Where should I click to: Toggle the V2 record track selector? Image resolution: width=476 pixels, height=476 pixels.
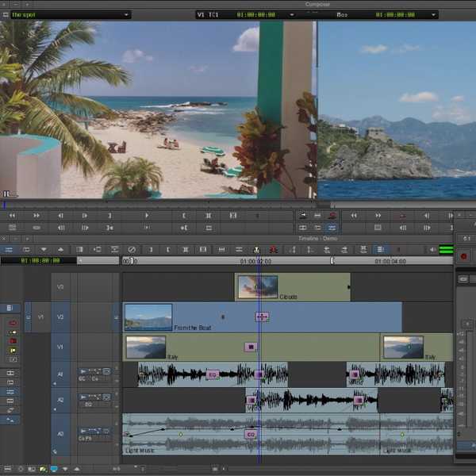[x=59, y=317]
